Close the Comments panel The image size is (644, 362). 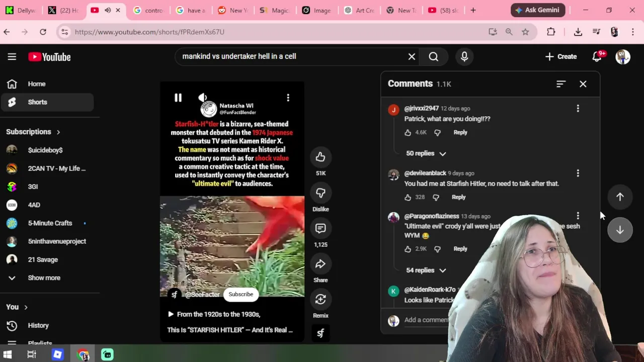click(x=583, y=84)
